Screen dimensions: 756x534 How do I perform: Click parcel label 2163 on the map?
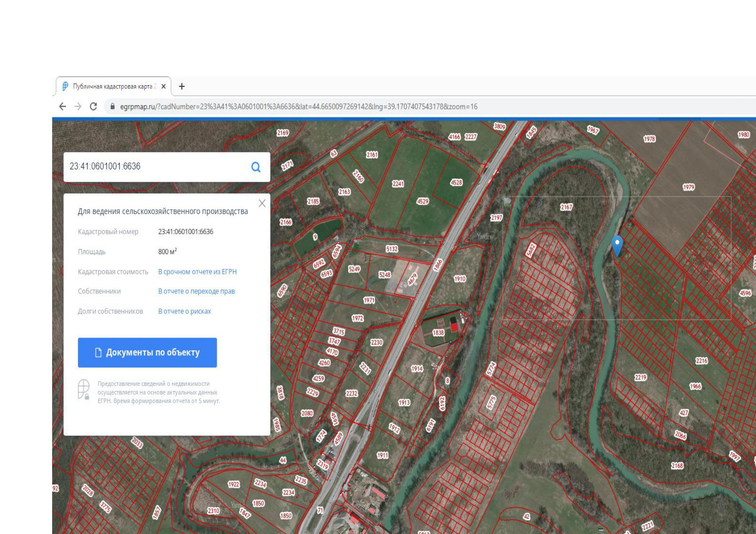344,192
